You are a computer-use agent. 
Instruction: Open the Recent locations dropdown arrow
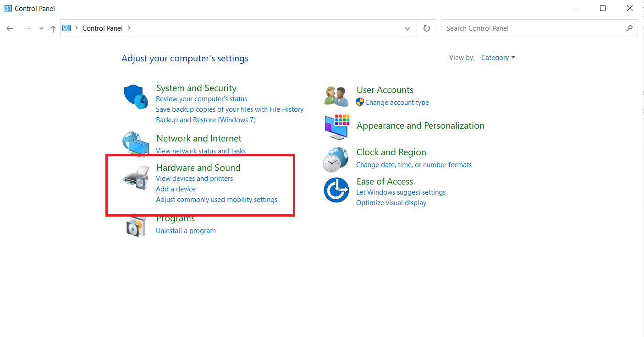point(41,28)
